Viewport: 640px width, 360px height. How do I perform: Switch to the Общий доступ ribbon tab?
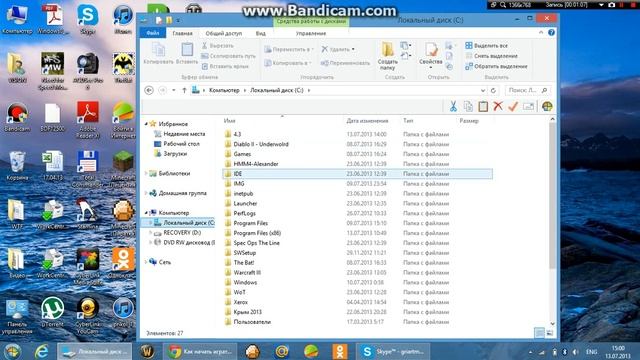[x=223, y=33]
